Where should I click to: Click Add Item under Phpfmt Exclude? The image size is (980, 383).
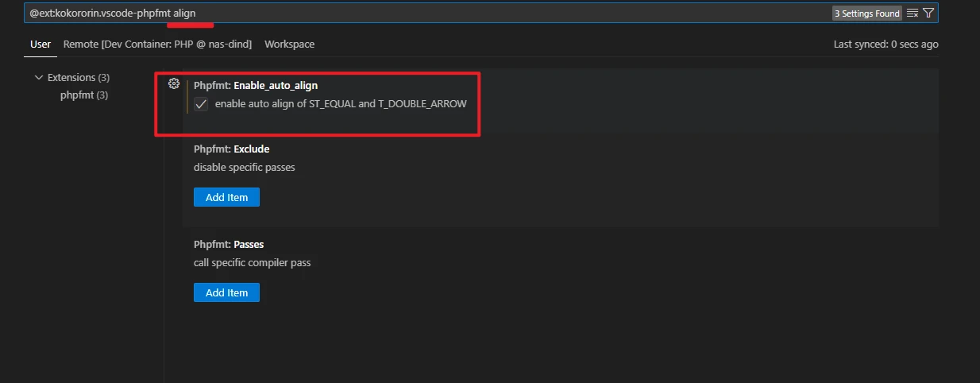click(226, 197)
